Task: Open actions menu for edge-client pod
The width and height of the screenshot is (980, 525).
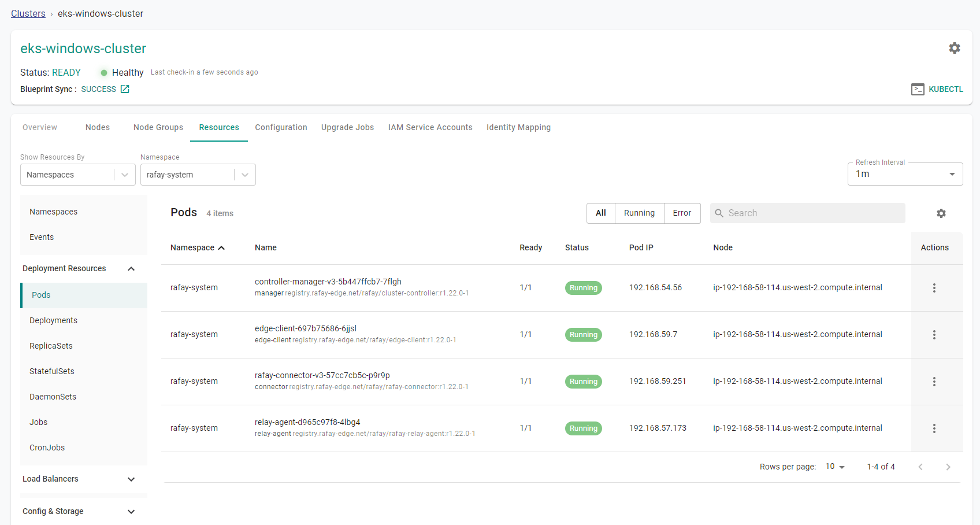Action: (934, 335)
